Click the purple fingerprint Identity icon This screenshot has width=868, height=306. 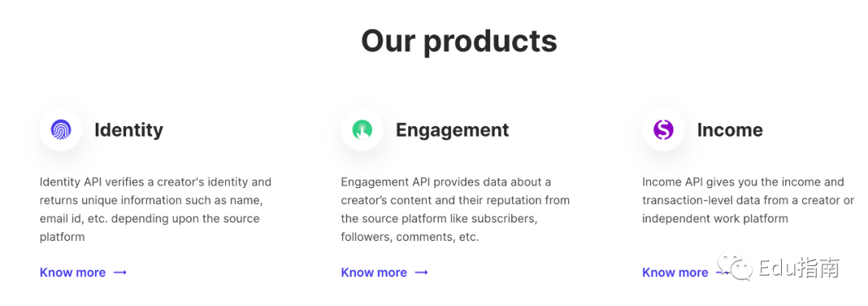[x=61, y=129]
